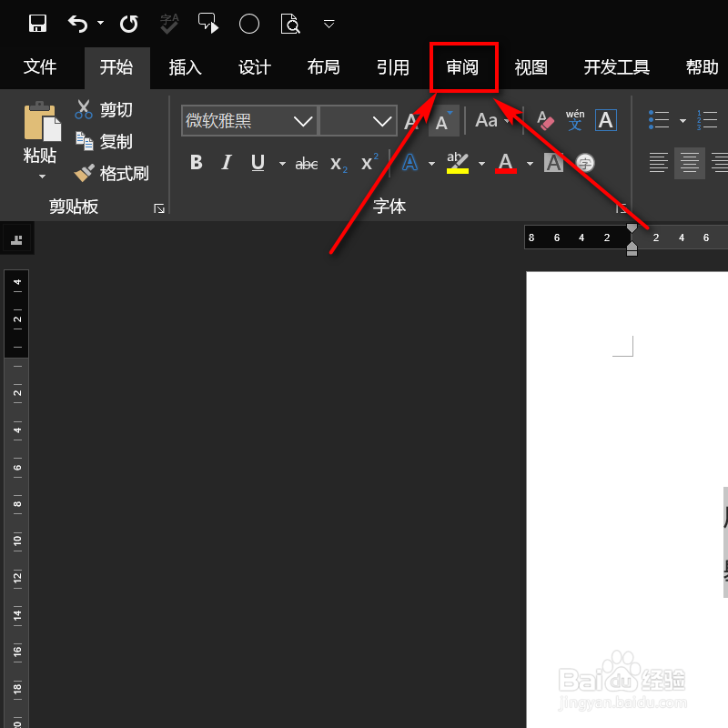Screen dimensions: 728x728
Task: Toggle italic formatting
Action: coord(226,162)
